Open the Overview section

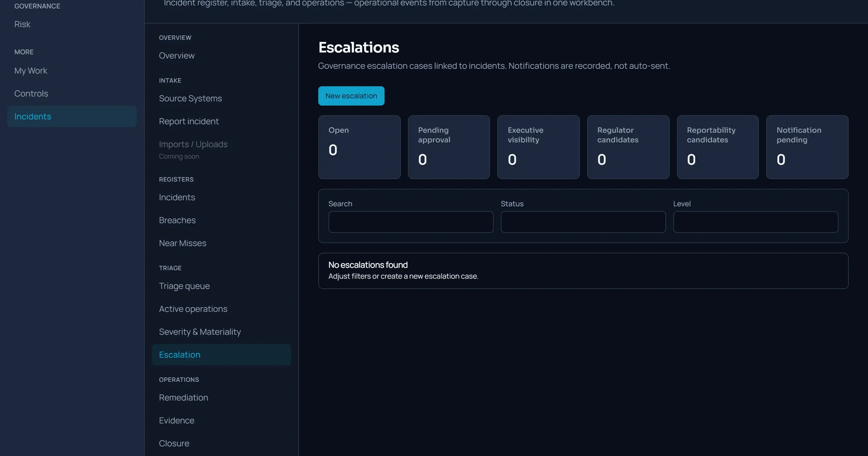(222, 55)
